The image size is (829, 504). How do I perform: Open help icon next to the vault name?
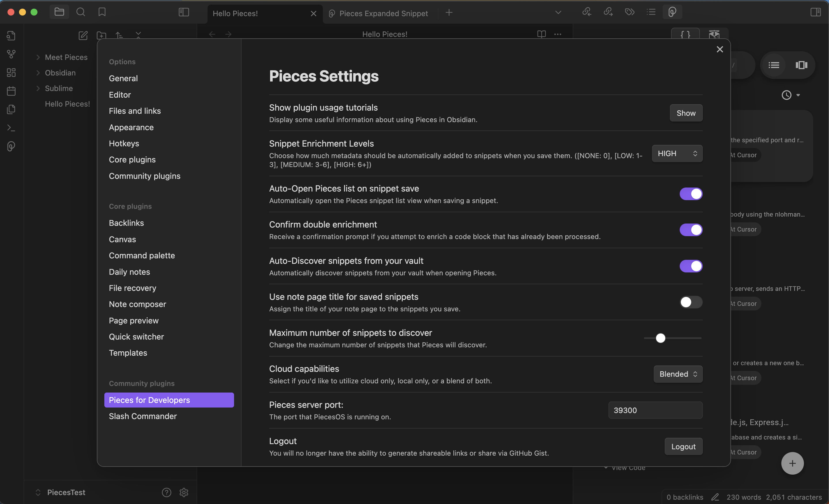coord(167,492)
